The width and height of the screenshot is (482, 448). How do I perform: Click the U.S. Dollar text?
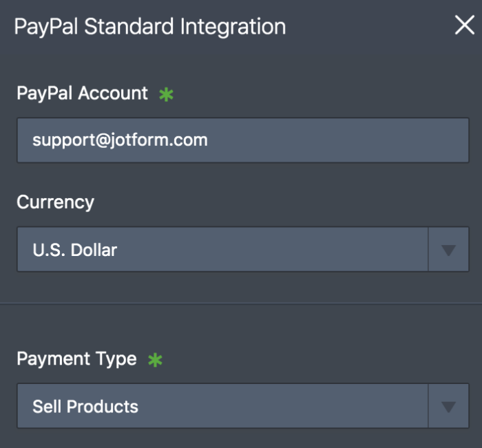[75, 250]
